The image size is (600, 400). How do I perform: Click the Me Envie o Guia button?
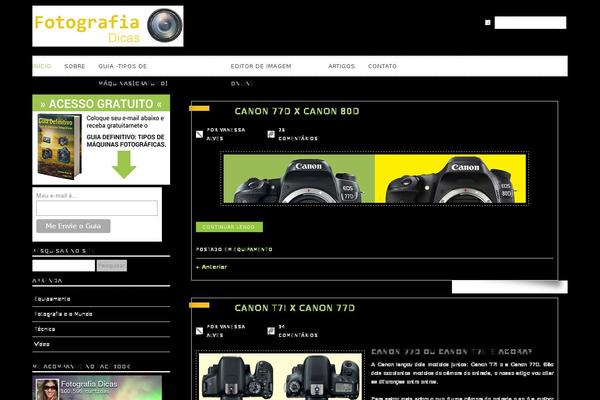point(73,226)
